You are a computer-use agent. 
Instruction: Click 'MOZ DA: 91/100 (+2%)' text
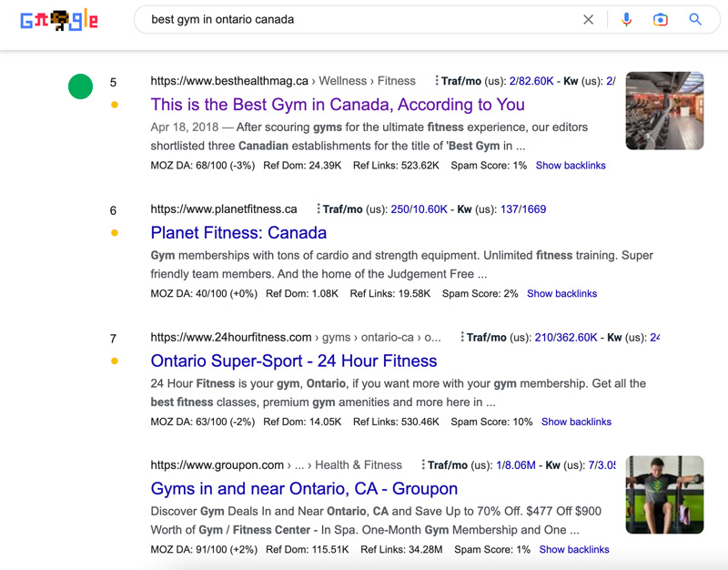click(x=204, y=550)
